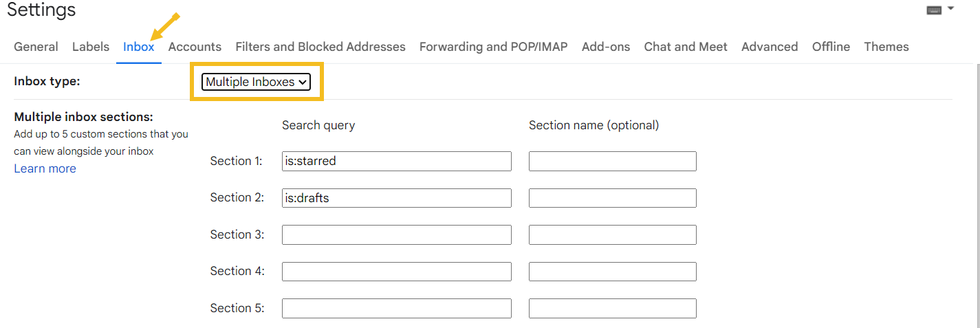The image size is (980, 328).
Task: Go to Chat and Meet settings
Action: click(686, 47)
